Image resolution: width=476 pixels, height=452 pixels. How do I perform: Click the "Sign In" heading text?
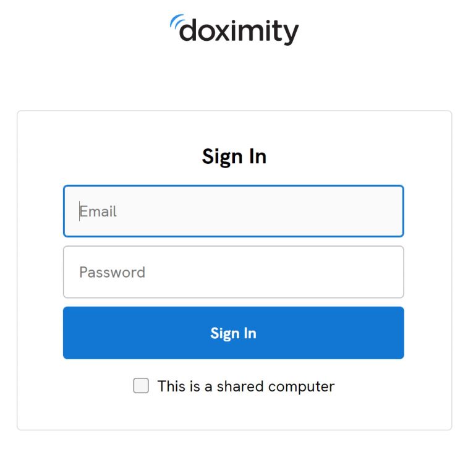pyautogui.click(x=234, y=156)
